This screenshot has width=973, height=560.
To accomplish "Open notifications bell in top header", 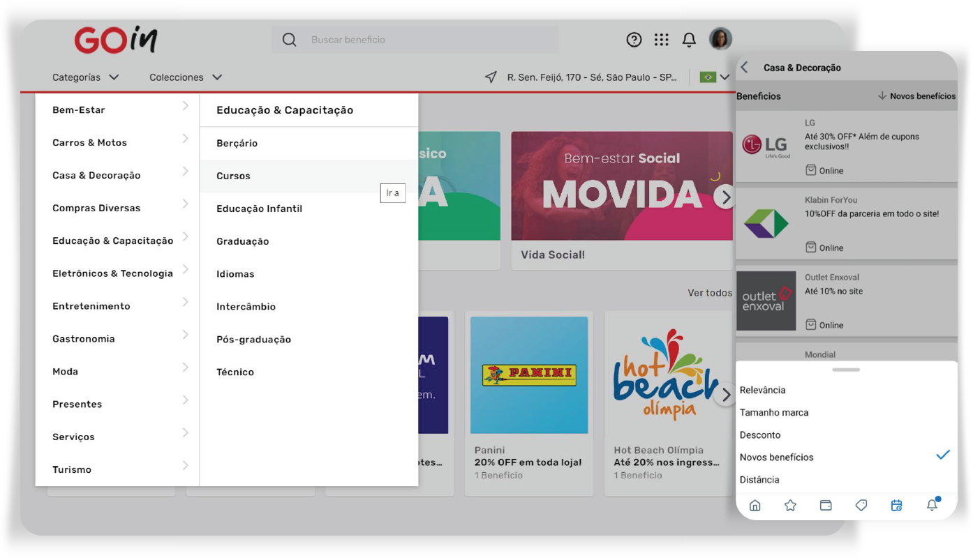I will 689,40.
